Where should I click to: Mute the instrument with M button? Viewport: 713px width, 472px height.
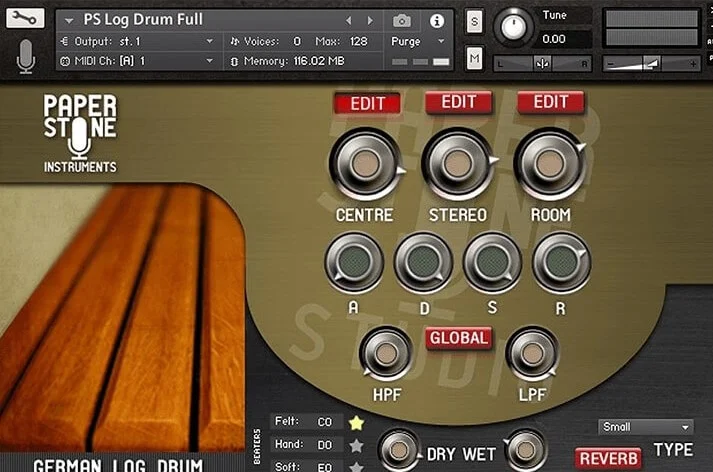[x=474, y=58]
